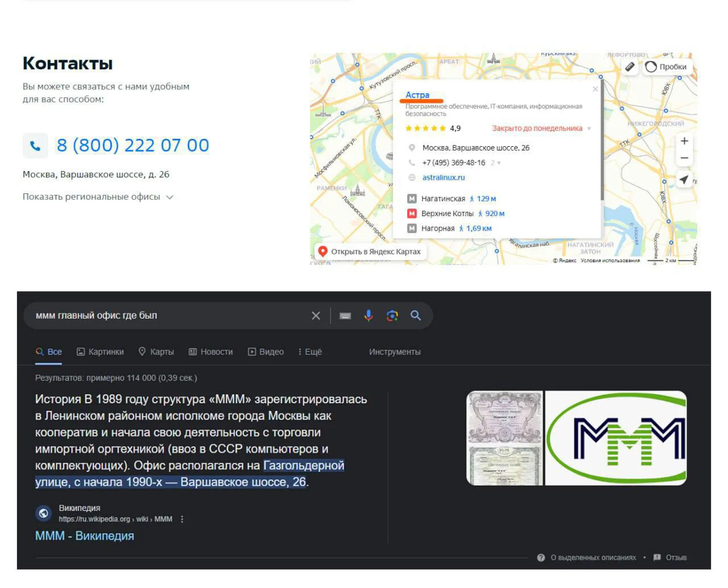
Task: Close the Астра map info card
Action: [x=595, y=89]
